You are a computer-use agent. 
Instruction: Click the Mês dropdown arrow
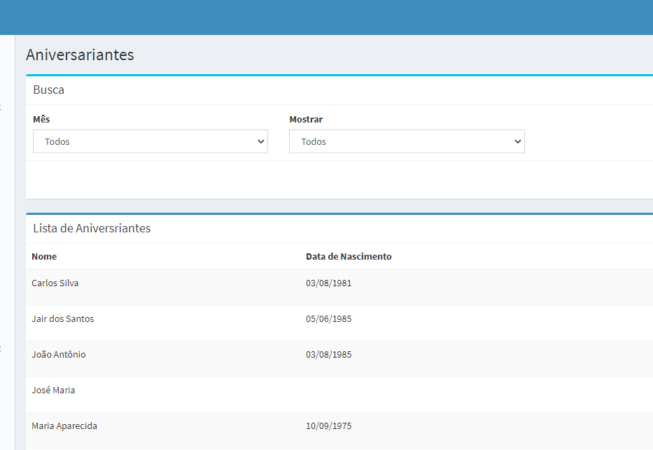261,142
